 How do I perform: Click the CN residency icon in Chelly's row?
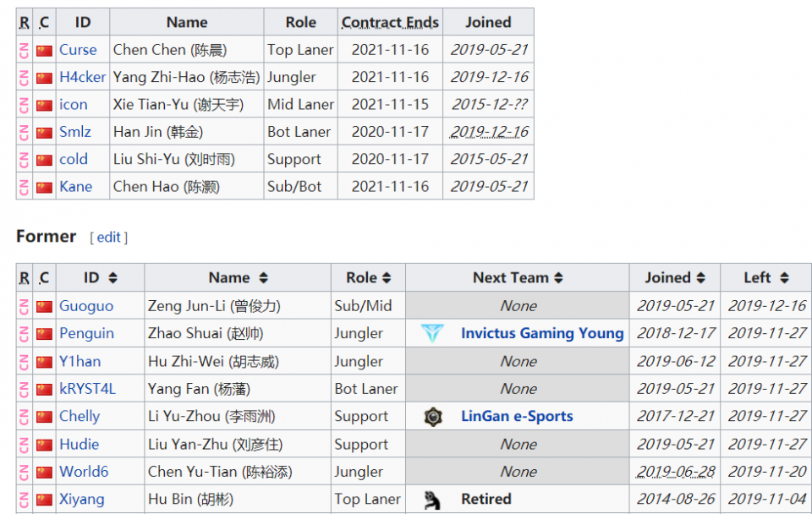(25, 417)
